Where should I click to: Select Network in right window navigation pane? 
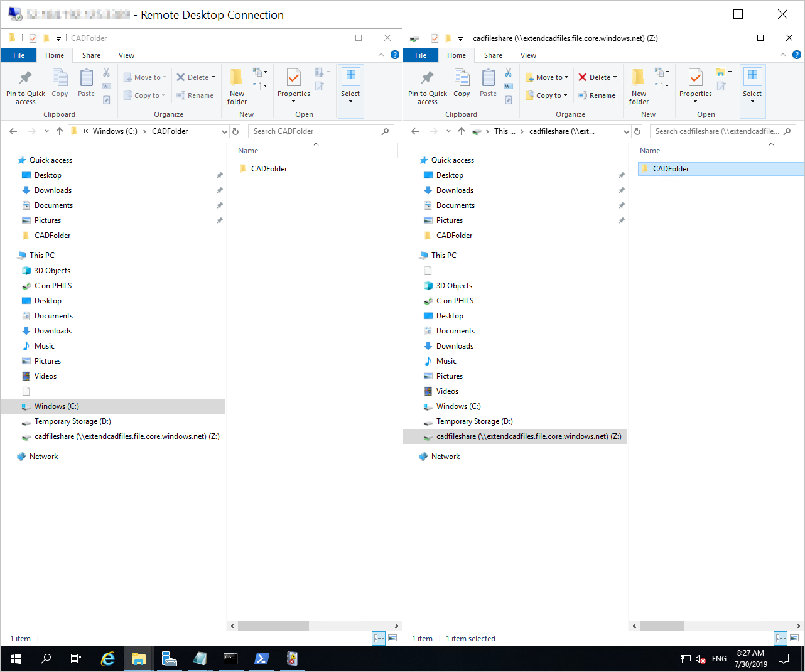[x=445, y=457]
